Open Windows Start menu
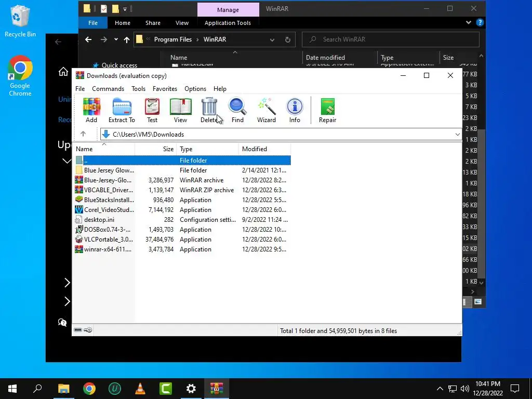 pyautogui.click(x=12, y=389)
